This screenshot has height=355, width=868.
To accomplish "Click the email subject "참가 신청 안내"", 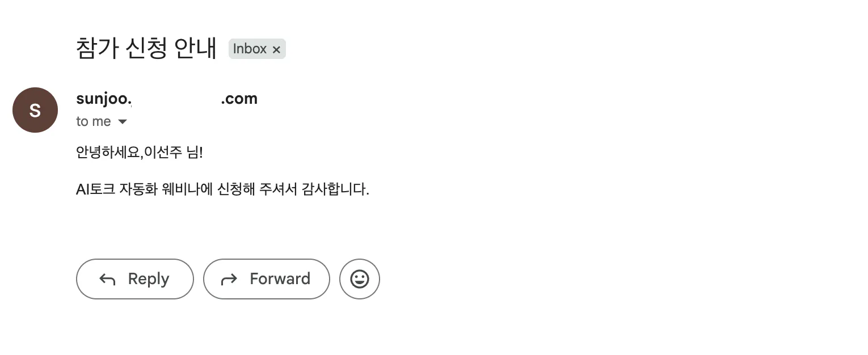I will click(146, 49).
